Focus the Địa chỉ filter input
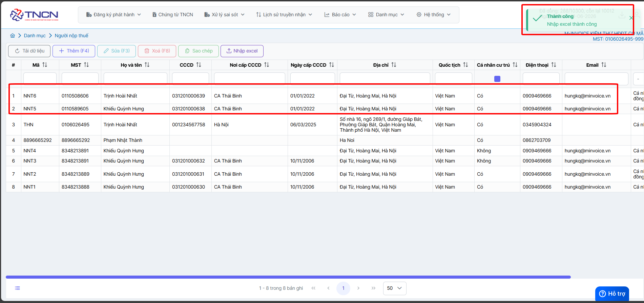Screen dimensions: 644x303 [x=385, y=78]
